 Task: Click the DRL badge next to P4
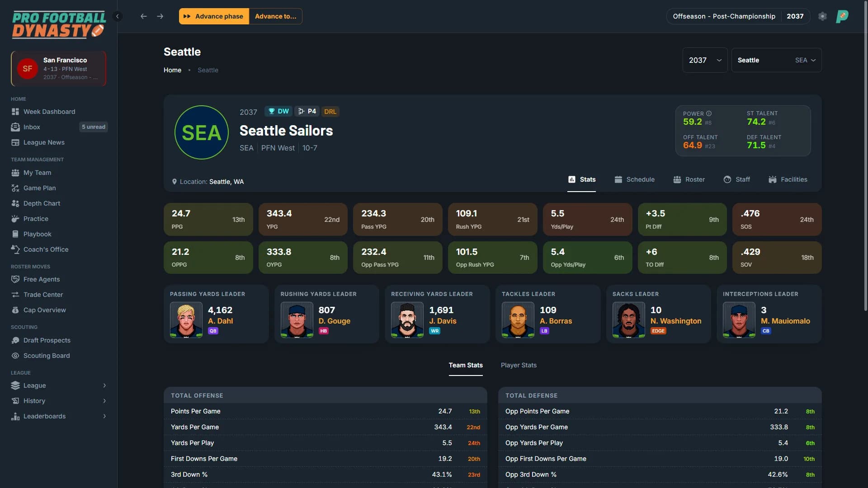[x=330, y=111]
